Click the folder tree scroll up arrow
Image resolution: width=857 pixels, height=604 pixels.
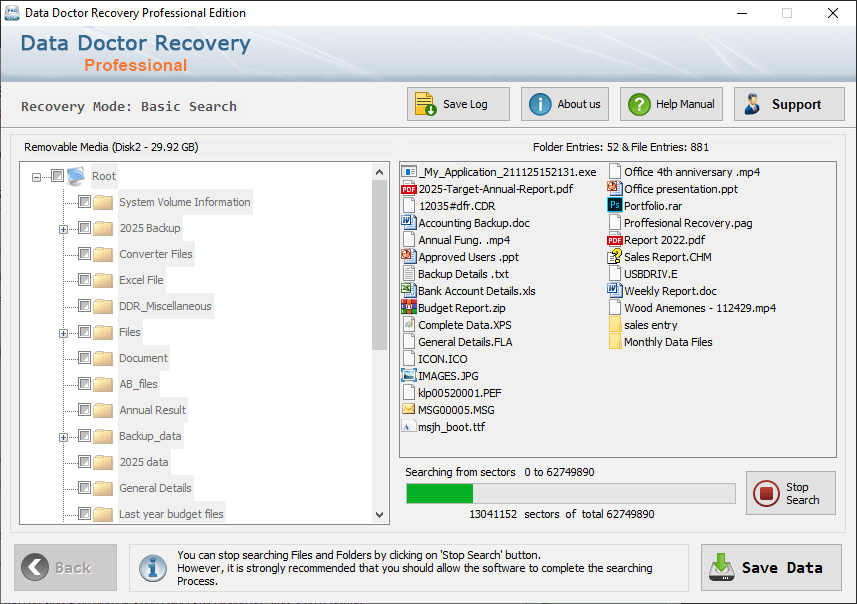[x=379, y=172]
